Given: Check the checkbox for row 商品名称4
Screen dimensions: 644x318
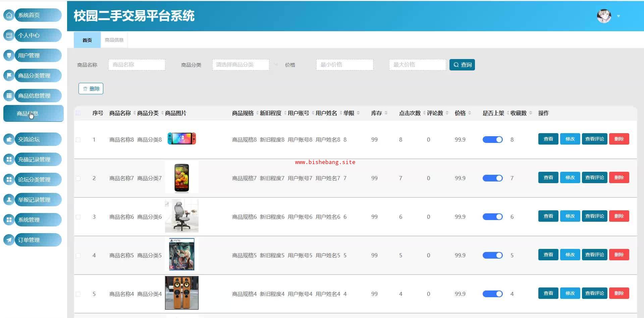Looking at the screenshot, I should pyautogui.click(x=78, y=294).
